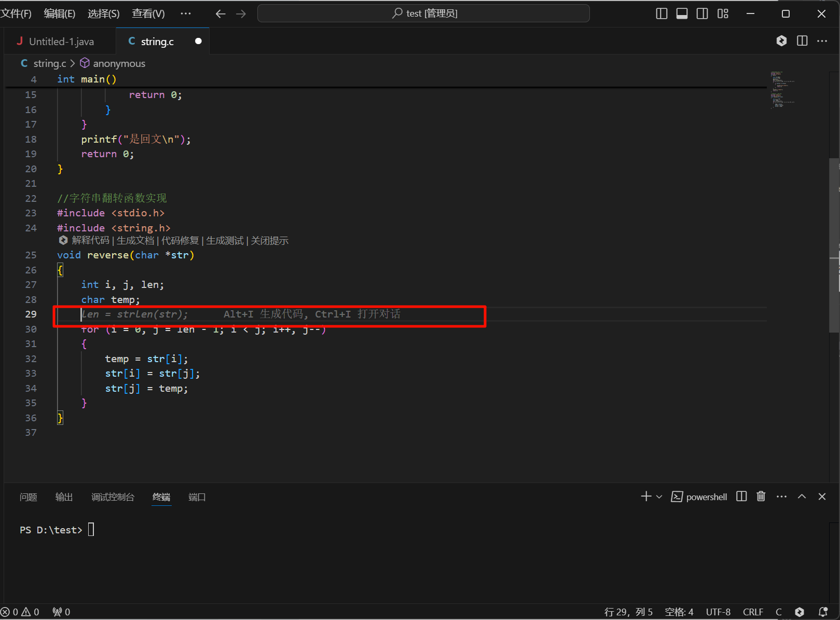Toggle the bottom panel layout icon

pos(682,13)
